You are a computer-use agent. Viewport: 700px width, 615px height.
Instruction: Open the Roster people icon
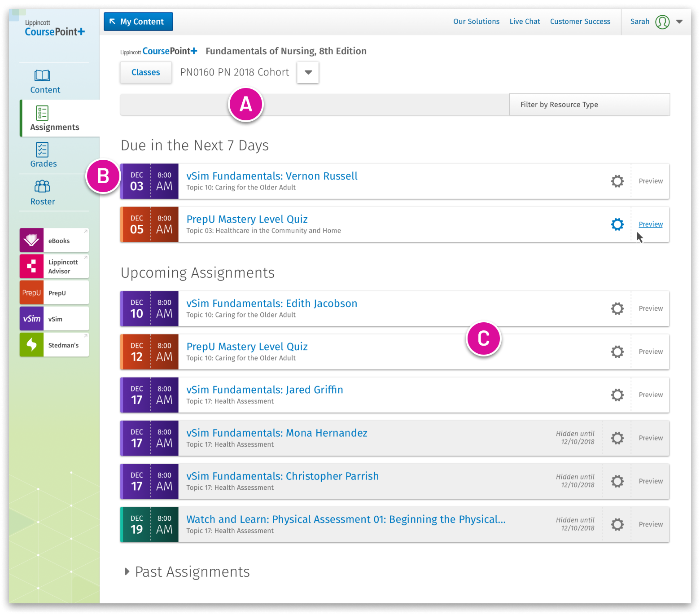coord(43,186)
